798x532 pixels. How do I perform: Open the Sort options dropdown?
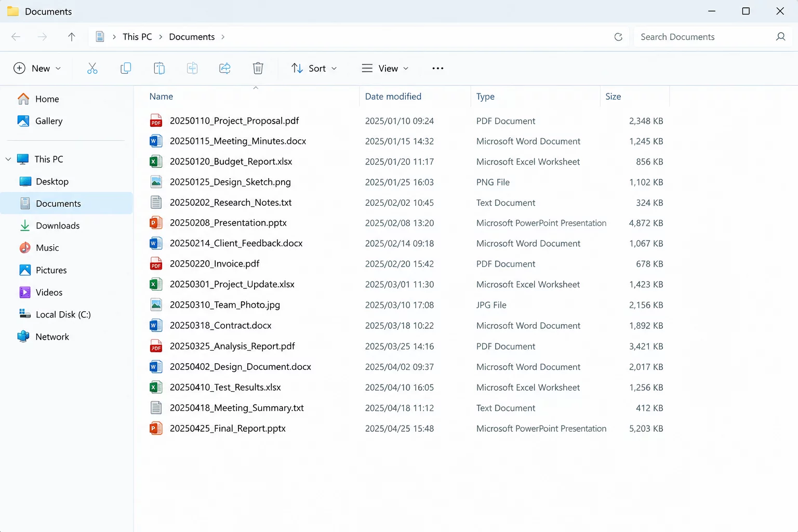(x=314, y=68)
